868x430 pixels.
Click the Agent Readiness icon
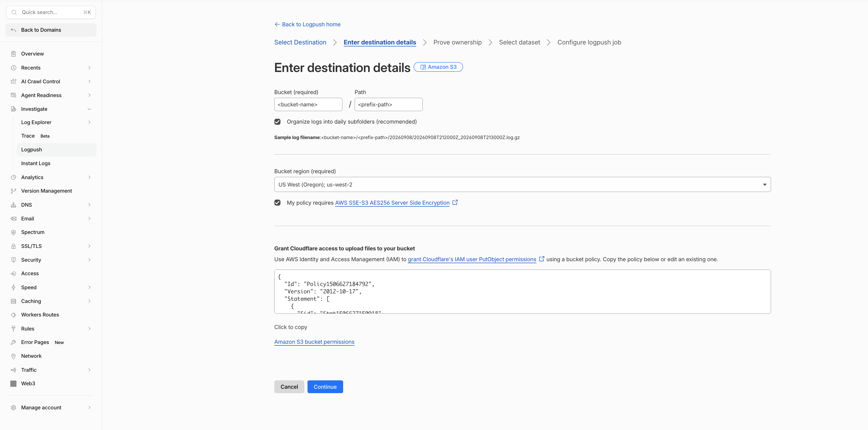14,95
